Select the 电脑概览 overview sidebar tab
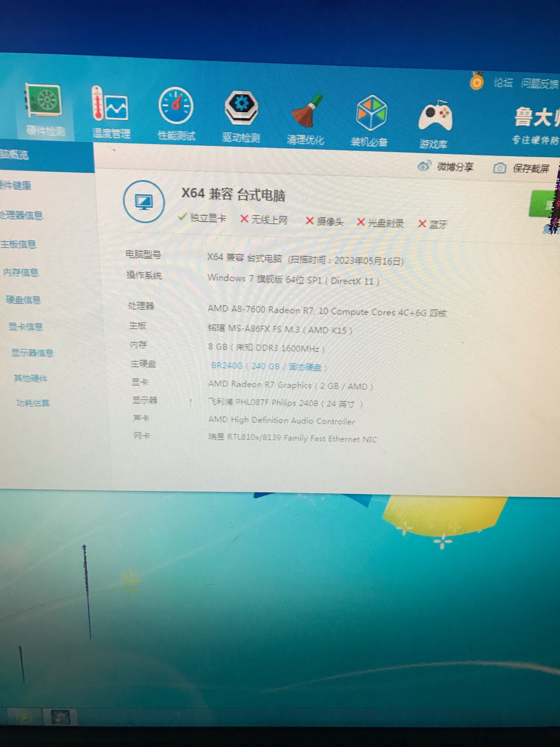This screenshot has height=747, width=560. pos(46,156)
